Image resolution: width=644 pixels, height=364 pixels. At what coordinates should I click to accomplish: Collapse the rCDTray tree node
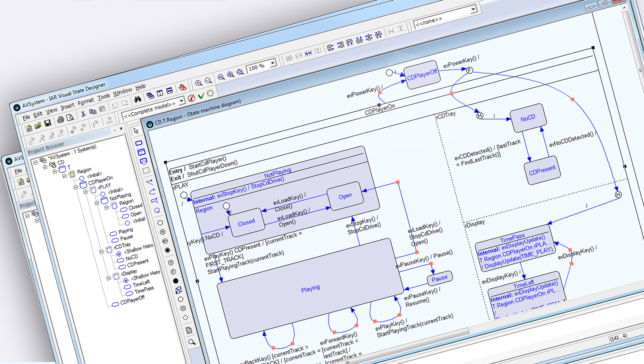(x=101, y=251)
